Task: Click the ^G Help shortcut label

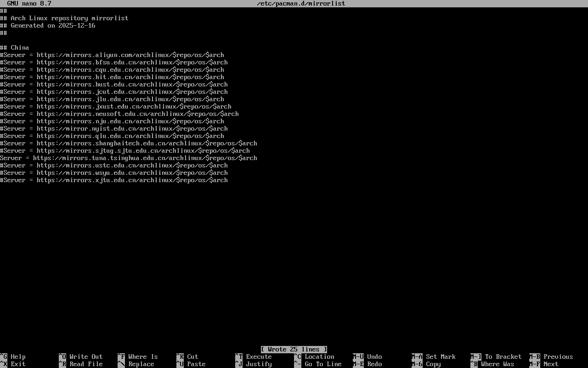Action: click(x=14, y=356)
